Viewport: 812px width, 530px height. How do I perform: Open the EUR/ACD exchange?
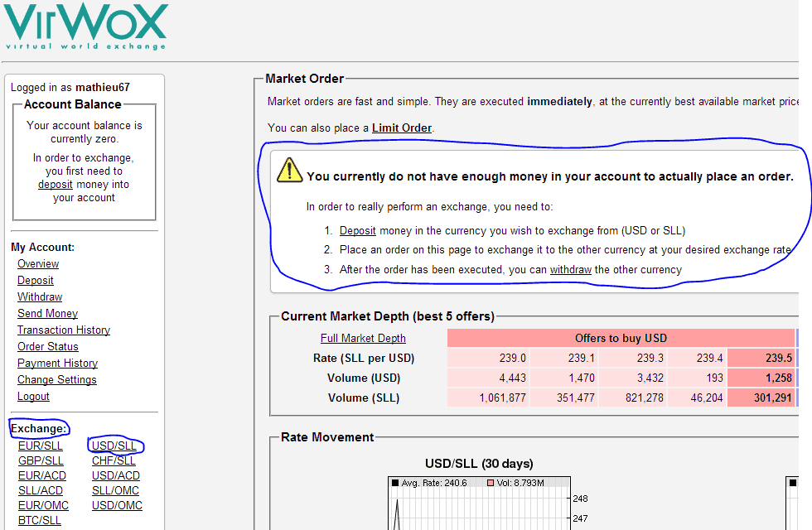pos(42,475)
